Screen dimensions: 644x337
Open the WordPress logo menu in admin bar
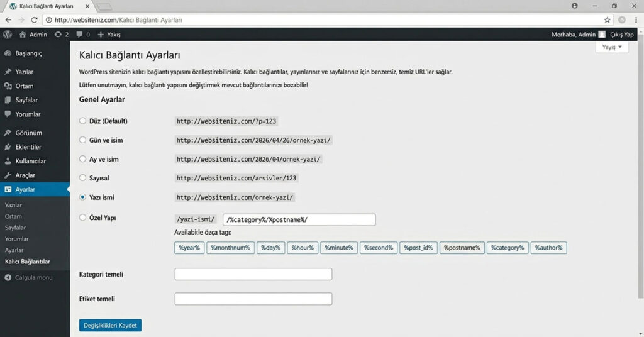point(8,35)
